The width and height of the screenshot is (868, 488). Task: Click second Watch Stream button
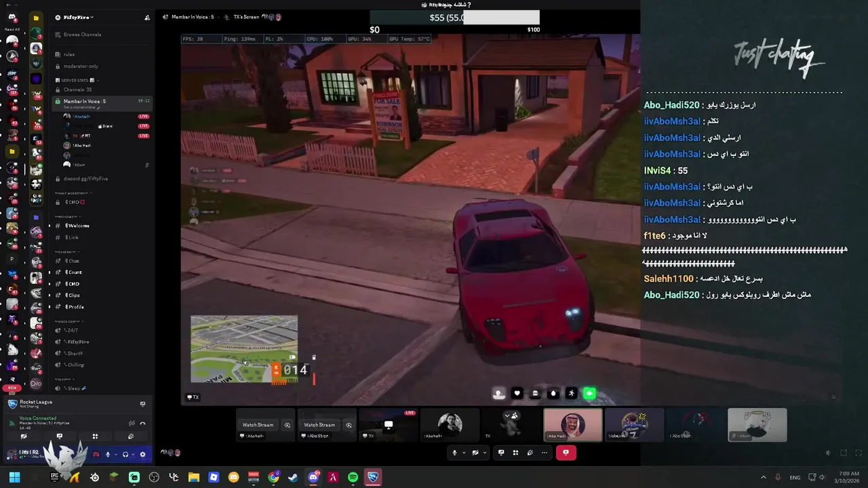click(x=319, y=425)
